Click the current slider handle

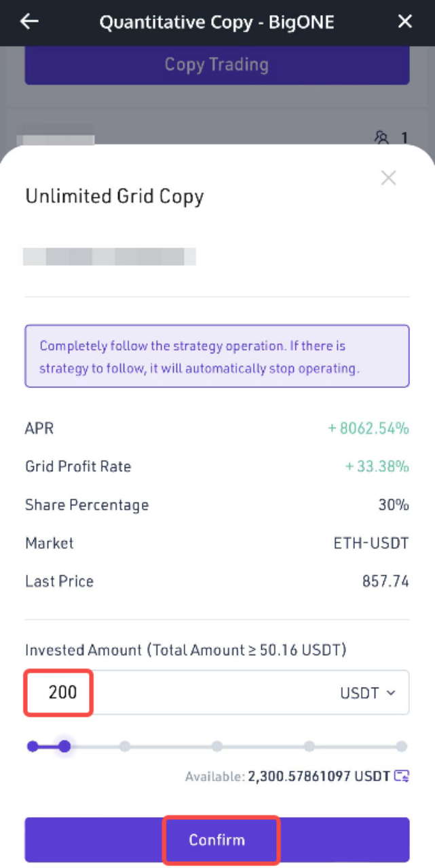64,747
